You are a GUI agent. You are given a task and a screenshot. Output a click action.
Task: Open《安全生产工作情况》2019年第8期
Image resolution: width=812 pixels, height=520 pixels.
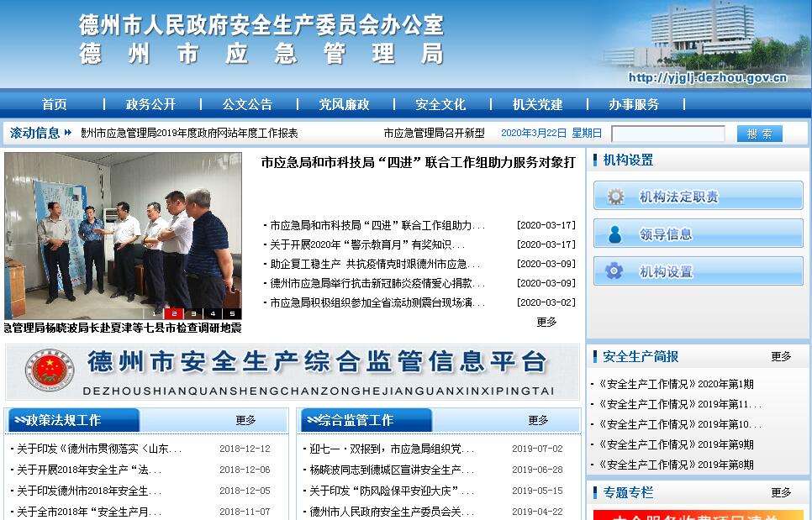point(675,465)
